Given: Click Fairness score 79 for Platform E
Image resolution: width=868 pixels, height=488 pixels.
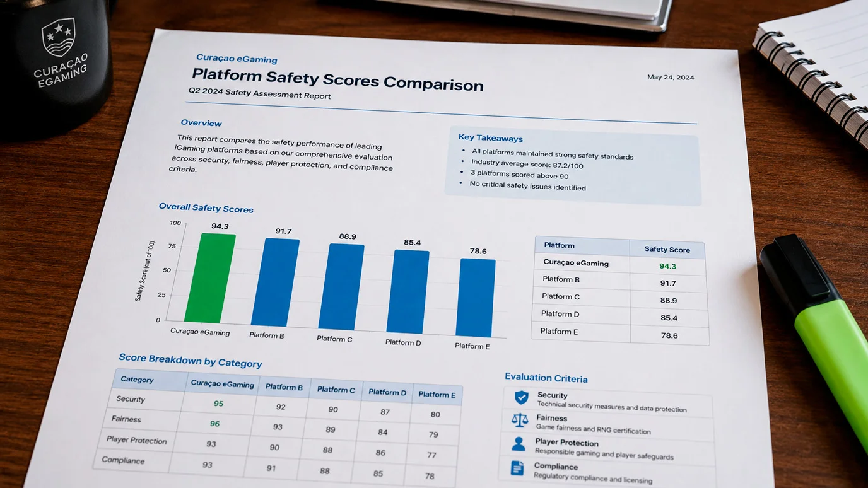Looking at the screenshot, I should click(x=433, y=434).
